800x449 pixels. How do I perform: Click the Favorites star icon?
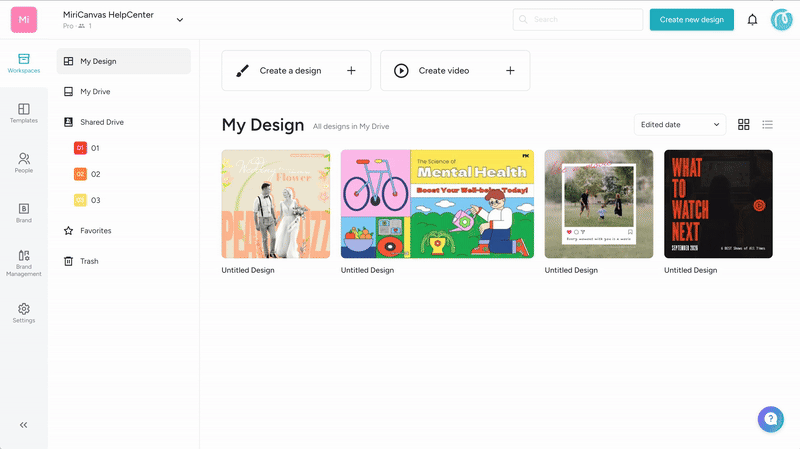pos(68,231)
